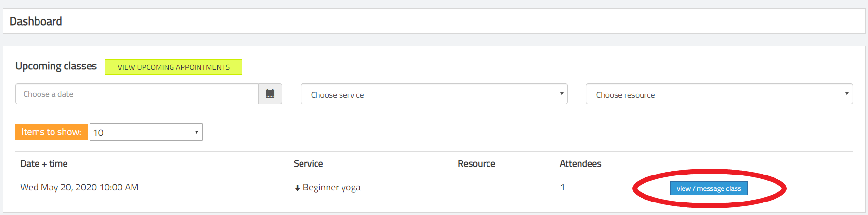This screenshot has width=868, height=215.
Task: Click the Resource column header
Action: pyautogui.click(x=476, y=164)
